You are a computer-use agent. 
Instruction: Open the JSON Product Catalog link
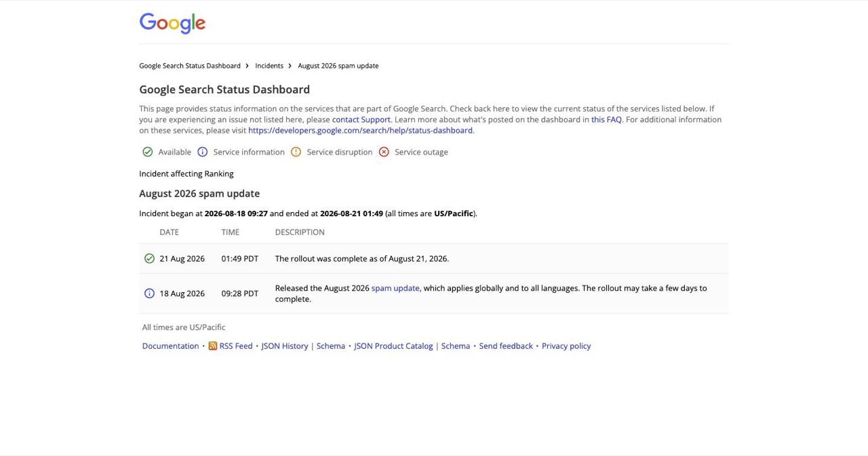pyautogui.click(x=393, y=346)
